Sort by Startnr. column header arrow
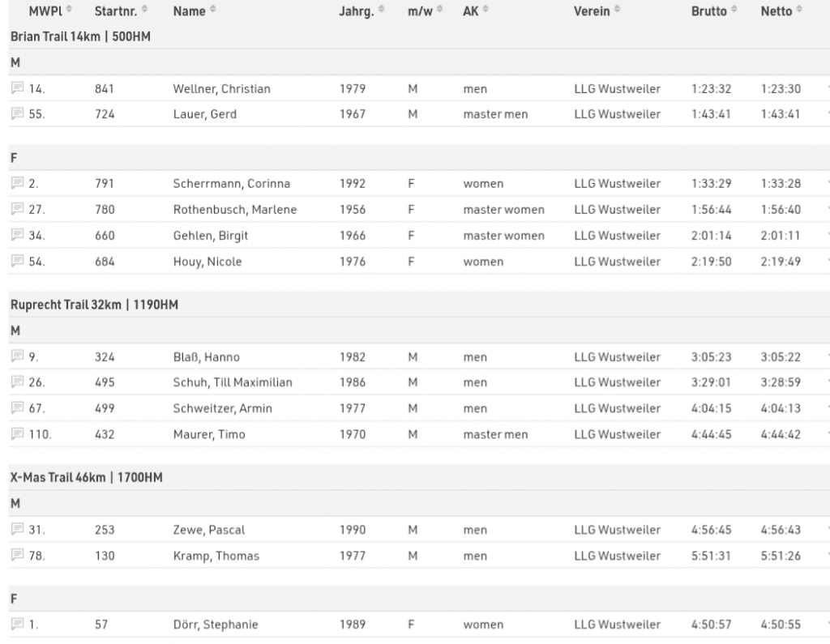Screen dimensions: 830x644 pos(144,10)
